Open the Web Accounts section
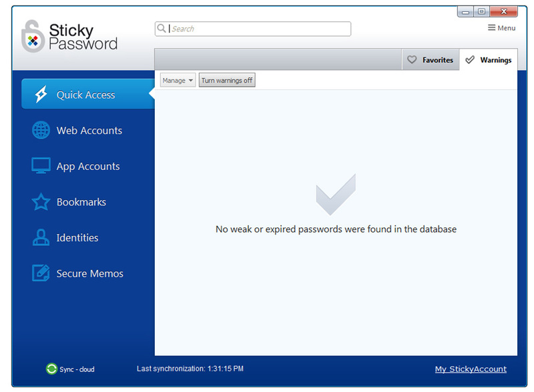534x392 pixels. [x=88, y=130]
